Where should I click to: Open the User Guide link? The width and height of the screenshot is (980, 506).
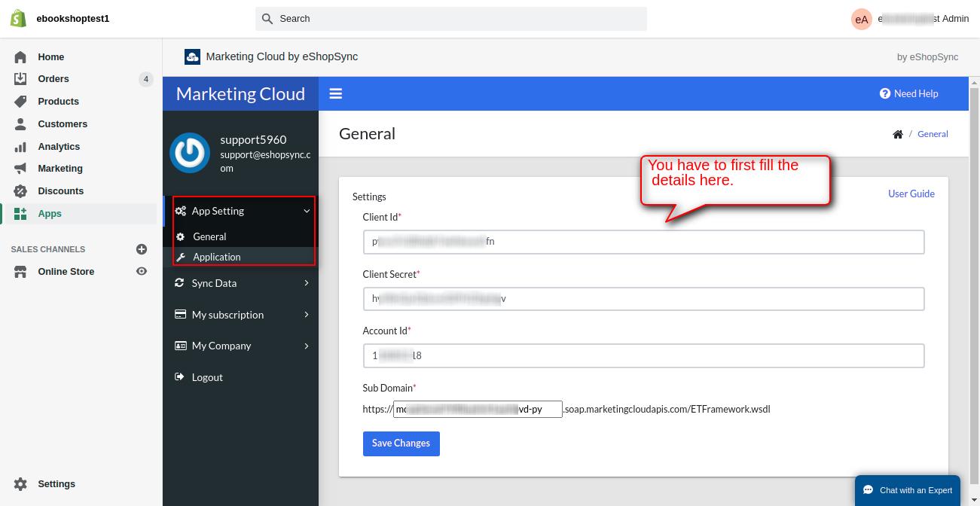[x=911, y=194]
